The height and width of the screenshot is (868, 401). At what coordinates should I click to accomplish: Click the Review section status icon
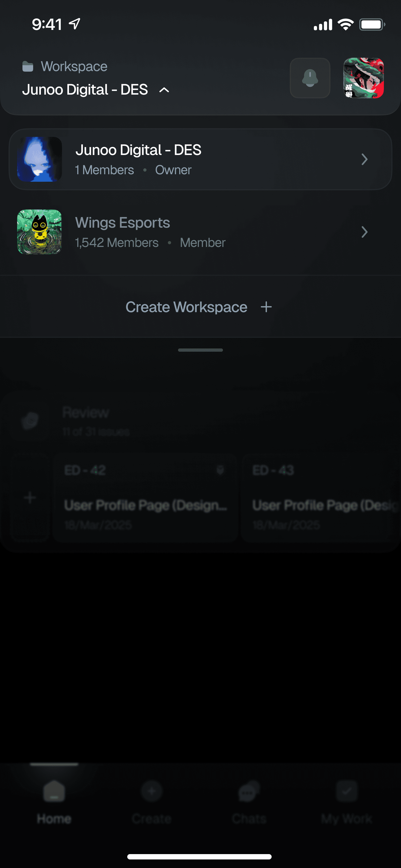tap(30, 421)
